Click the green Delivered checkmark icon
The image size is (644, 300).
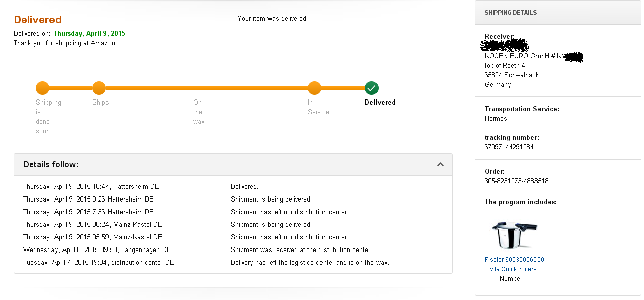coord(371,88)
